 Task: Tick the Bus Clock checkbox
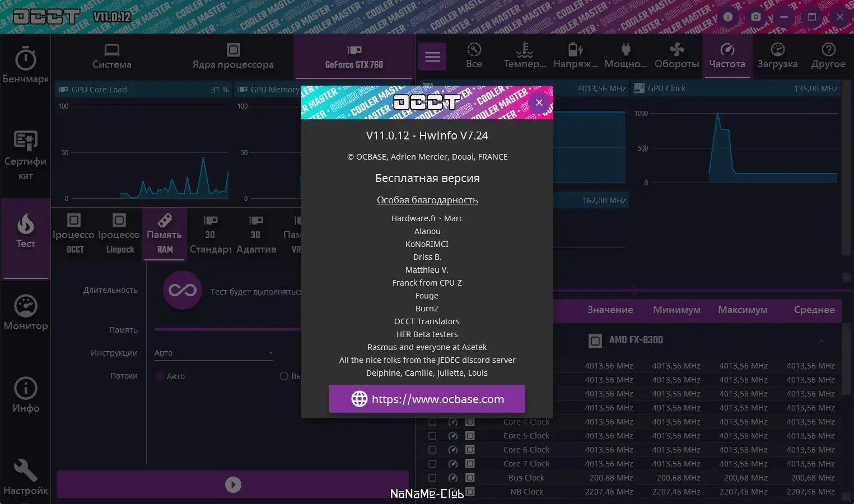click(432, 478)
